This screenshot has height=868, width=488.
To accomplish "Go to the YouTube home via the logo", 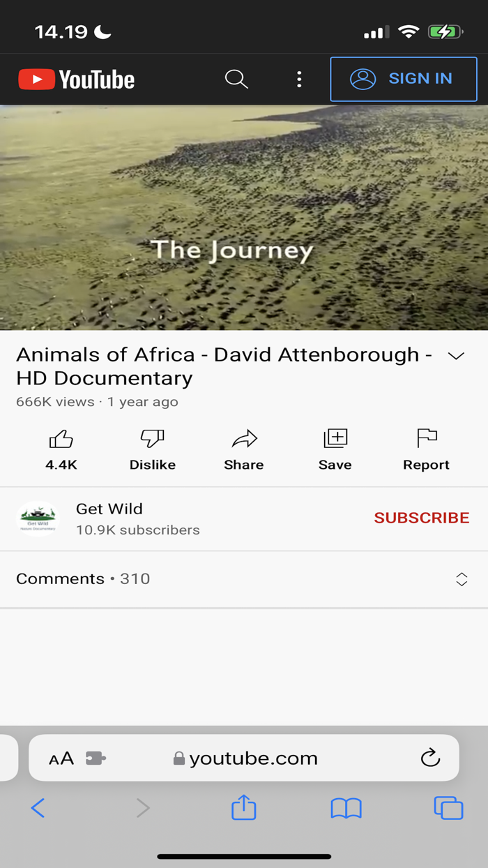I will (75, 79).
